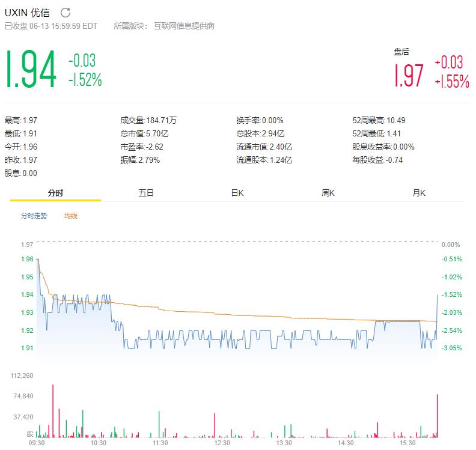Switch to the 月K tab
Viewport: 476px width, 450px height.
pyautogui.click(x=419, y=193)
